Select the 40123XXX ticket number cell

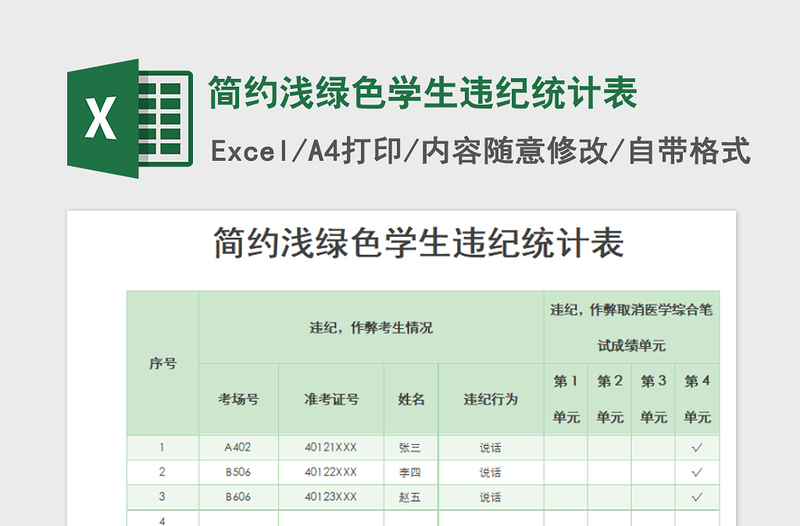(x=331, y=497)
